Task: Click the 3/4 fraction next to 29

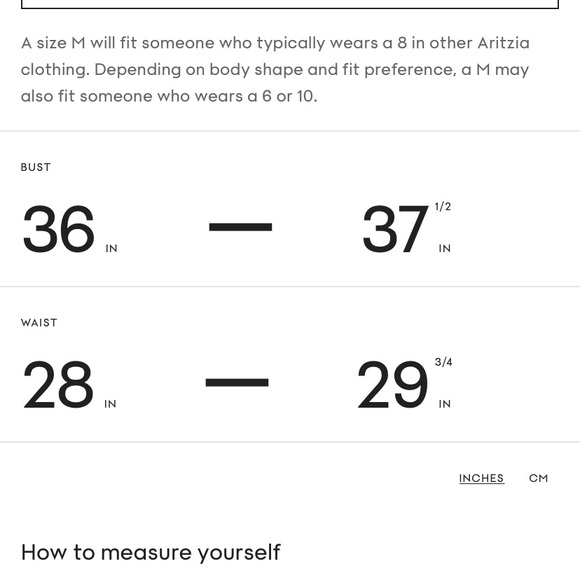Action: (444, 362)
